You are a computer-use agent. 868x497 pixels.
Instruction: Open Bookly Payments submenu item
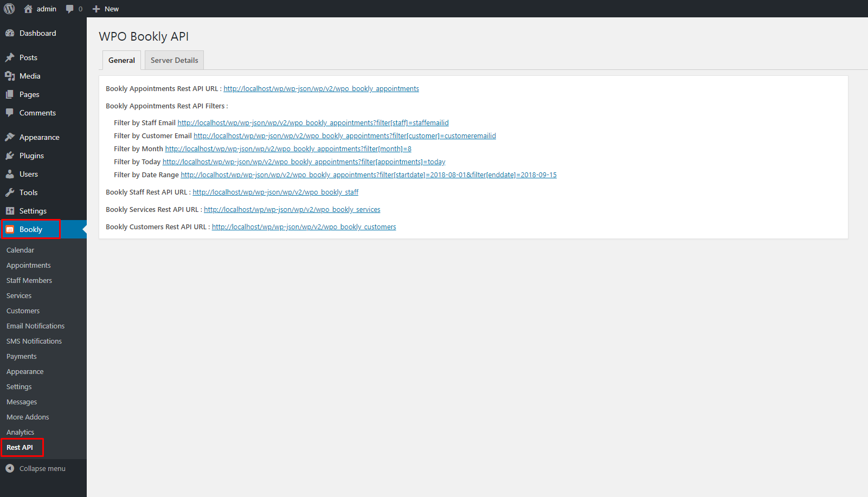tap(22, 356)
